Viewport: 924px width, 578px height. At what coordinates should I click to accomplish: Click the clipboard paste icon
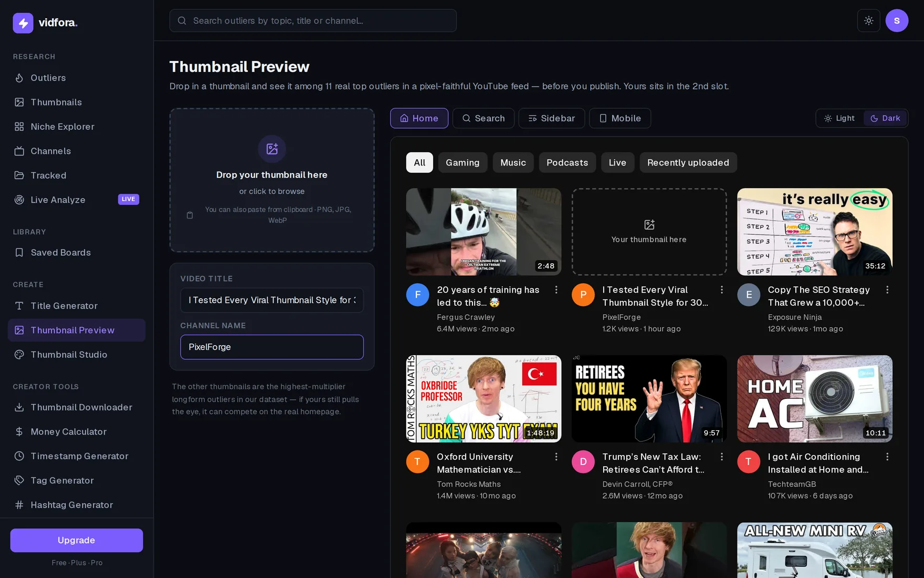click(x=190, y=215)
